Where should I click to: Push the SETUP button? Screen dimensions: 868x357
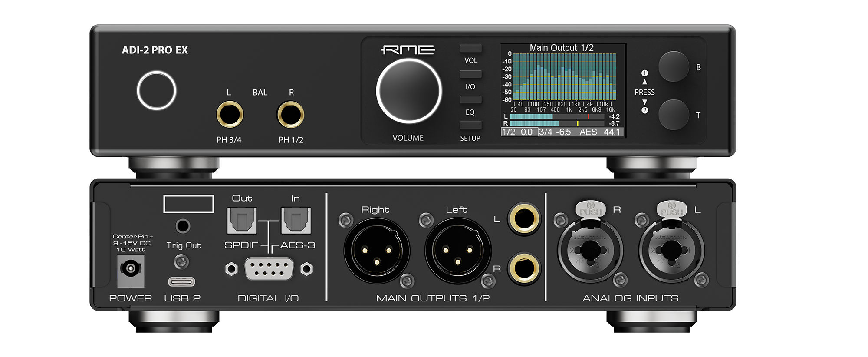470,125
